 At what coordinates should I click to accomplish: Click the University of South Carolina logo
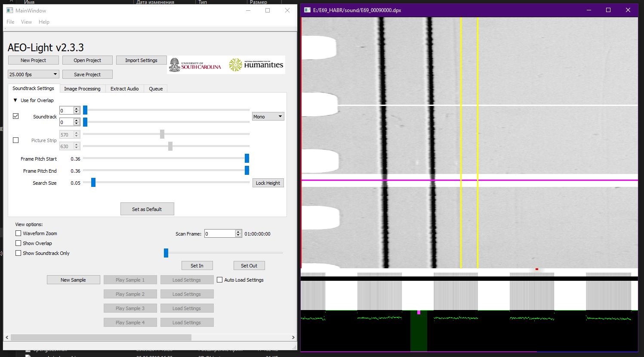pos(195,65)
